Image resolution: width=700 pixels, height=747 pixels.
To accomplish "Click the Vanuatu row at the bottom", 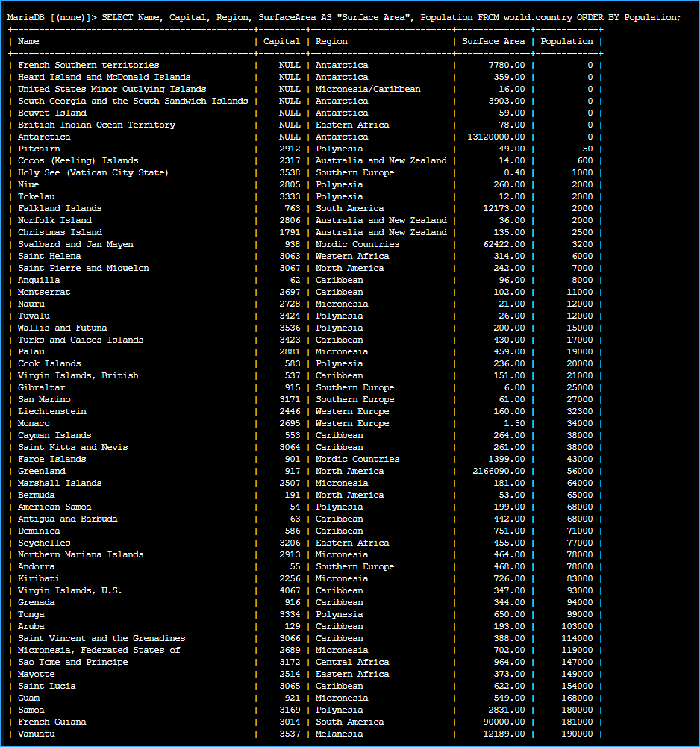I will tap(36, 734).
